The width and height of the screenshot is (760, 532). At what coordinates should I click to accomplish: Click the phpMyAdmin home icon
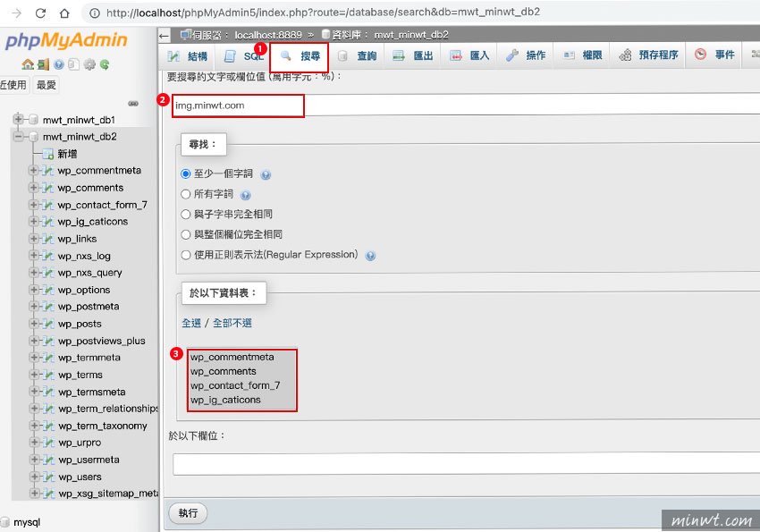point(28,64)
